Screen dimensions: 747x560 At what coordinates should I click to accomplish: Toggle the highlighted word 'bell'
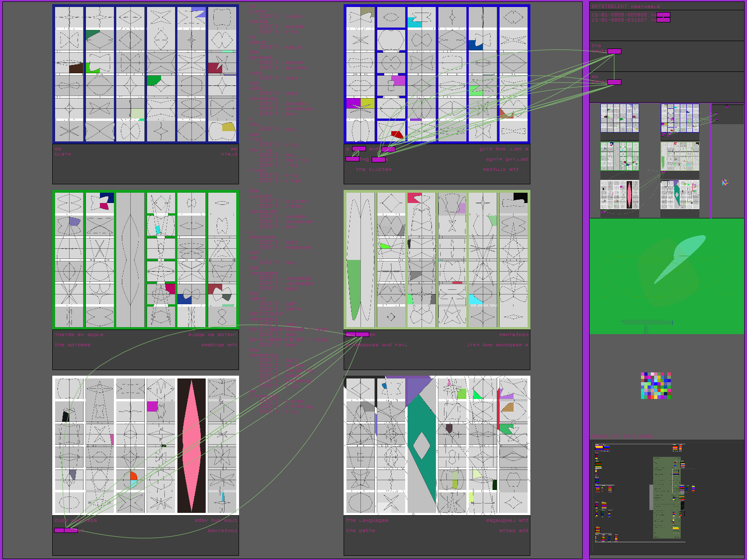click(x=359, y=149)
